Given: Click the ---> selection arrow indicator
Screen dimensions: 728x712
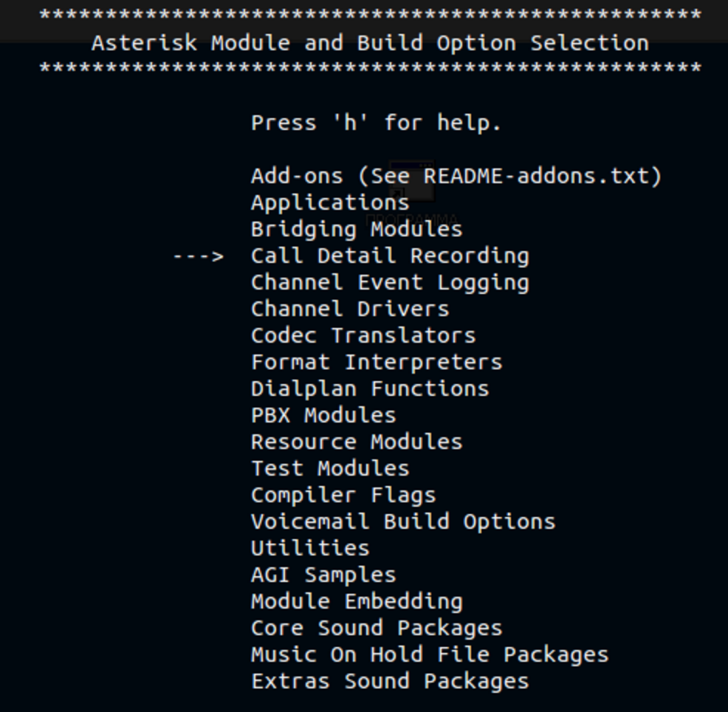Looking at the screenshot, I should click(x=198, y=256).
